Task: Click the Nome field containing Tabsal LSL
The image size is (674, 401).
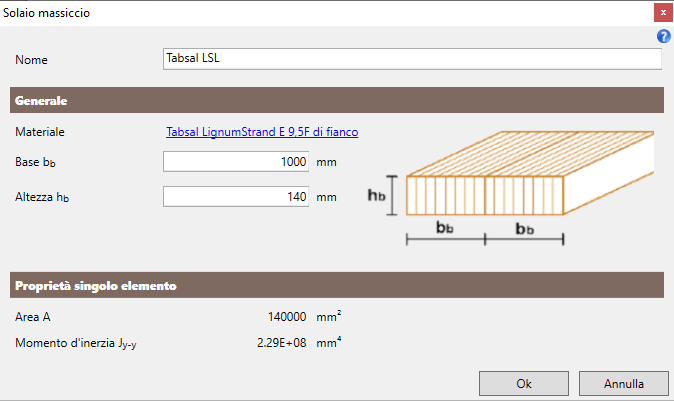Action: (x=412, y=59)
